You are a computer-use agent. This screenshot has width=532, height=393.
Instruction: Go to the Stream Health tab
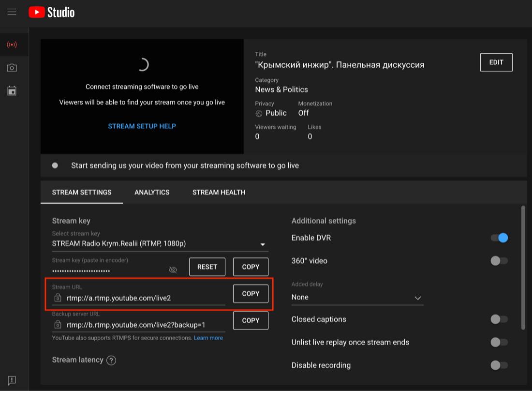point(219,192)
